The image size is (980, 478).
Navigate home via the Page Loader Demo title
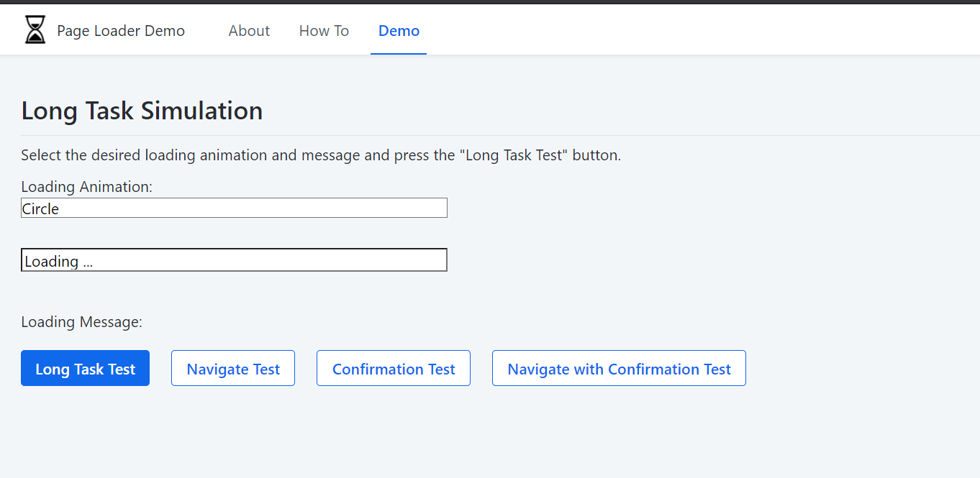121,30
